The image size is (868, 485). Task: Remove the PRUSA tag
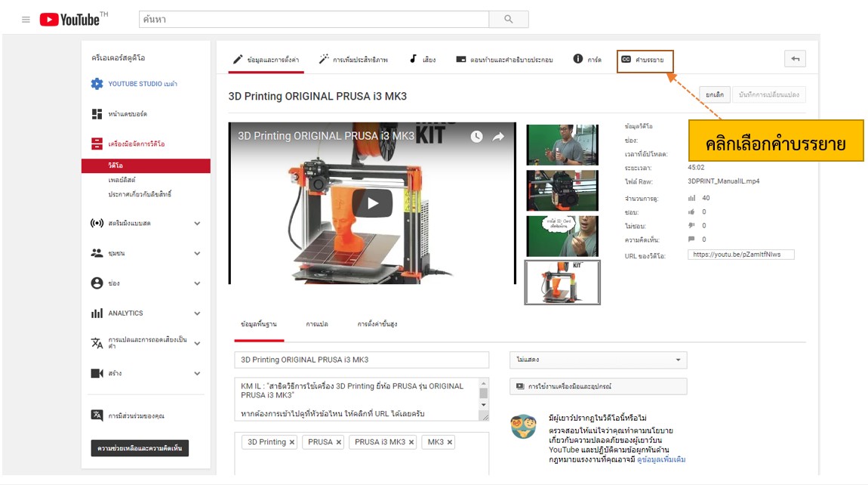pyautogui.click(x=339, y=443)
